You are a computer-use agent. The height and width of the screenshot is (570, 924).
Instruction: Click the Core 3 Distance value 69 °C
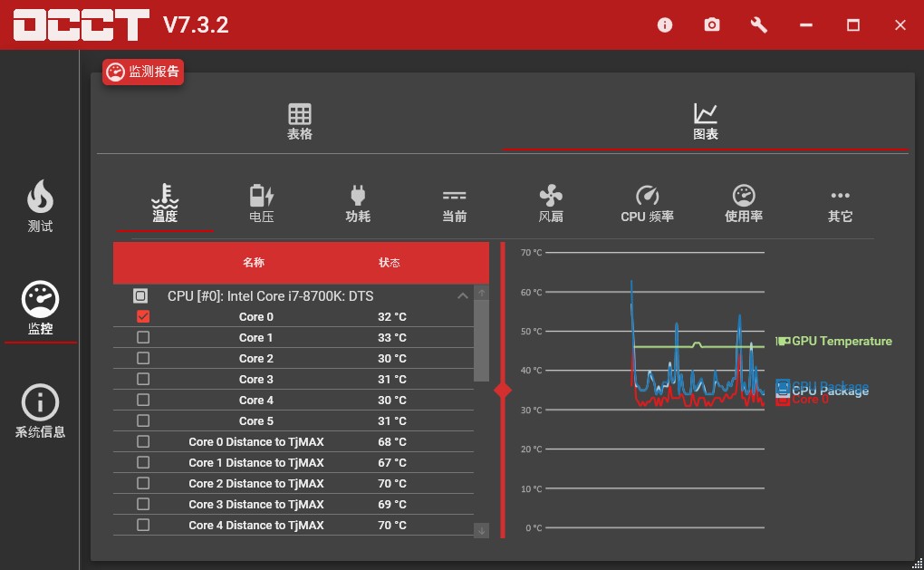(392, 504)
